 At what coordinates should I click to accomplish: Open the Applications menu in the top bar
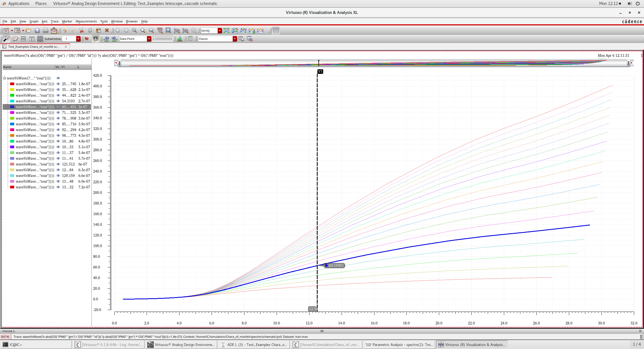click(x=19, y=4)
